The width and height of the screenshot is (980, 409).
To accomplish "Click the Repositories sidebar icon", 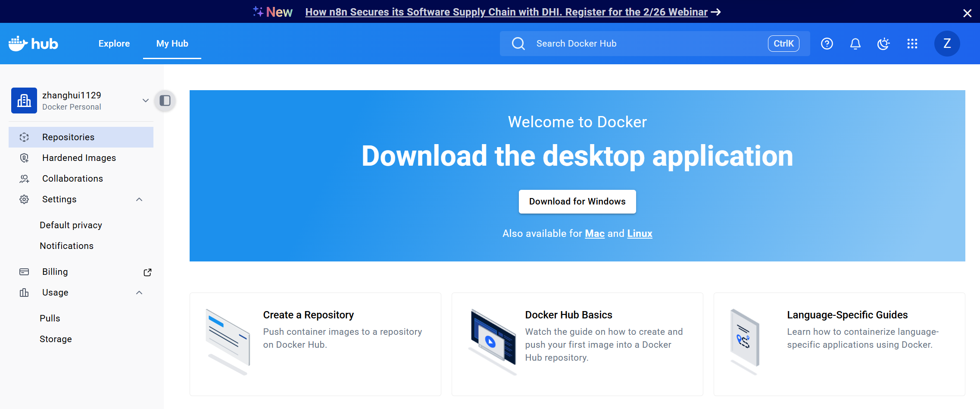I will point(24,137).
